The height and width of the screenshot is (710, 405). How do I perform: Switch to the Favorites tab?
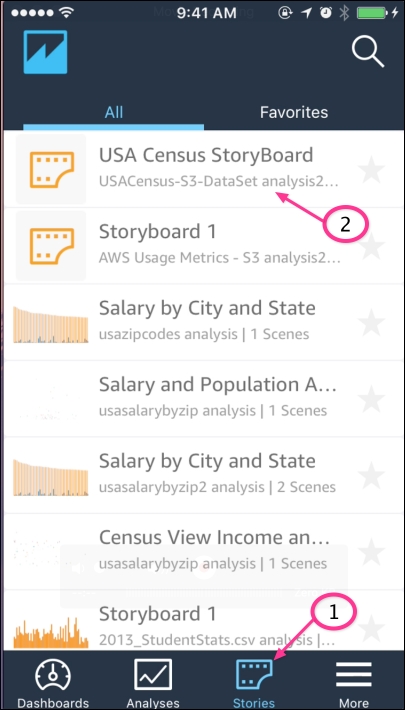[294, 112]
